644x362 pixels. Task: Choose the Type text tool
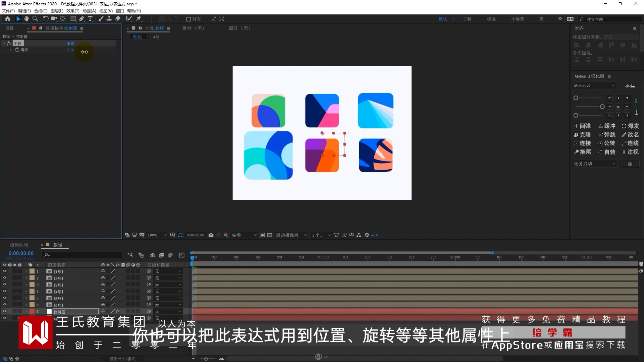(x=90, y=19)
